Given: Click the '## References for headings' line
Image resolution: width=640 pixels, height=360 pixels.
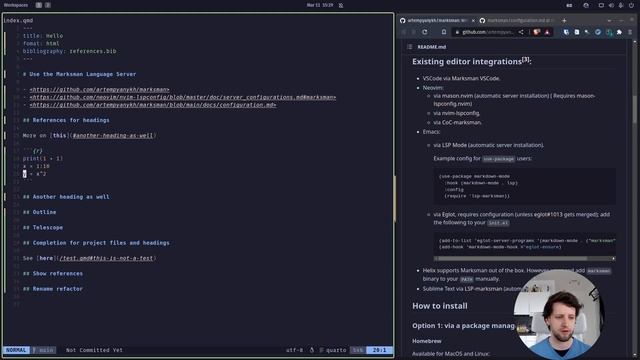Looking at the screenshot, I should pyautogui.click(x=66, y=120).
